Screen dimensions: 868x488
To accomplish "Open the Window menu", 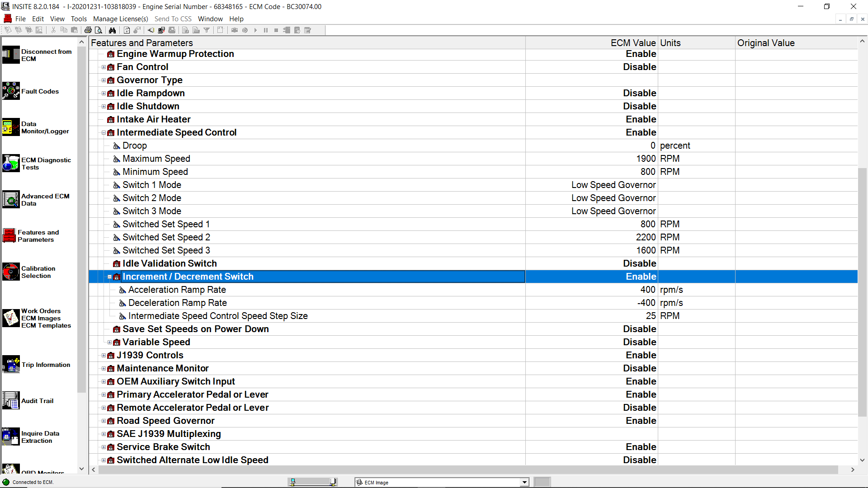I will [x=210, y=19].
